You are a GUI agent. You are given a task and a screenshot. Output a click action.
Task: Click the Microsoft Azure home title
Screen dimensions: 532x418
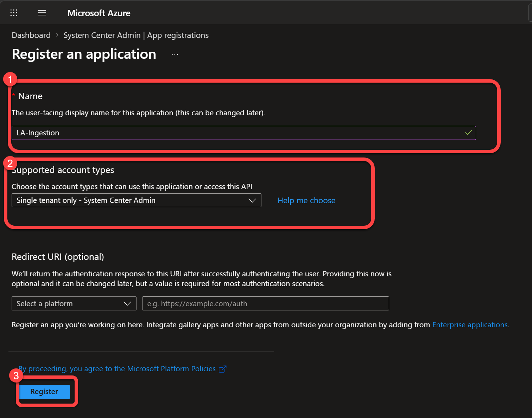coord(99,13)
